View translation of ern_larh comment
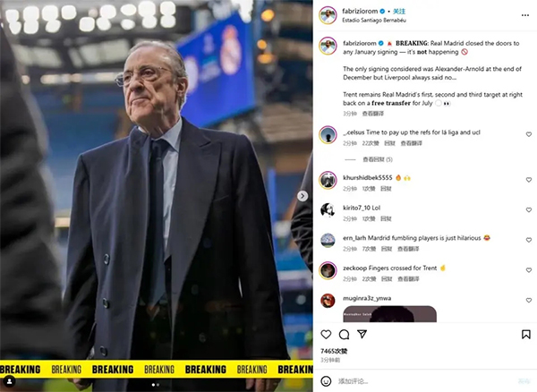This screenshot has height=392, width=537. click(408, 249)
